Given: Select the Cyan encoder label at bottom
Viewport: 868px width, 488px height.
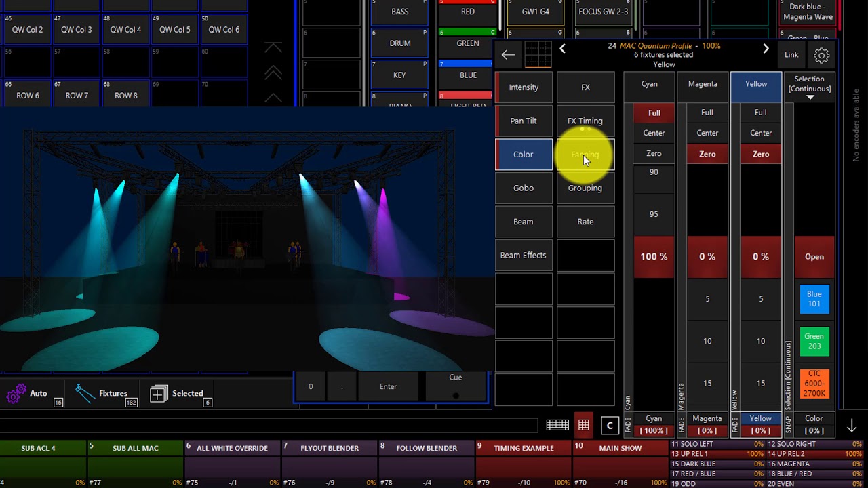Looking at the screenshot, I should click(x=654, y=424).
